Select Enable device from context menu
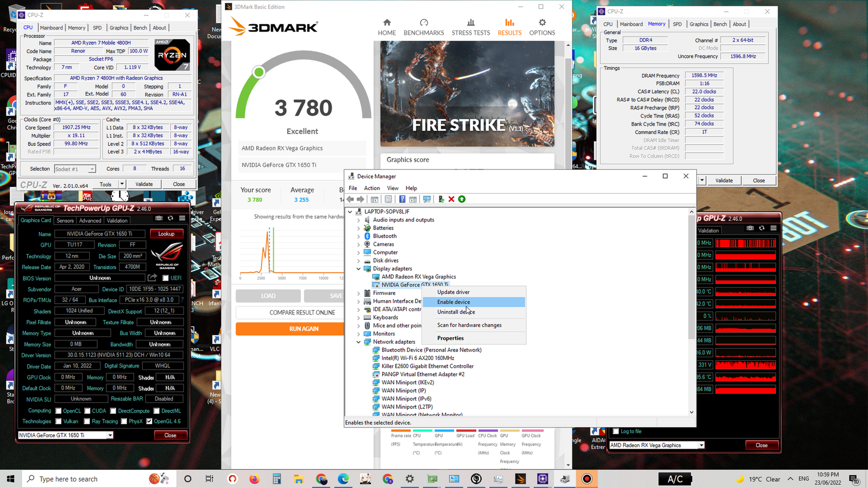This screenshot has height=488, width=868. point(453,302)
